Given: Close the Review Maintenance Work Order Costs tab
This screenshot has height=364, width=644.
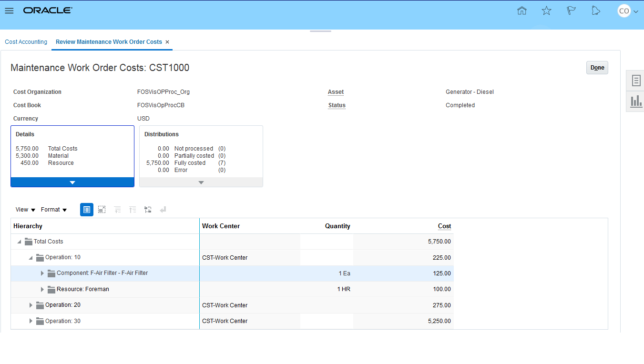Looking at the screenshot, I should [167, 42].
